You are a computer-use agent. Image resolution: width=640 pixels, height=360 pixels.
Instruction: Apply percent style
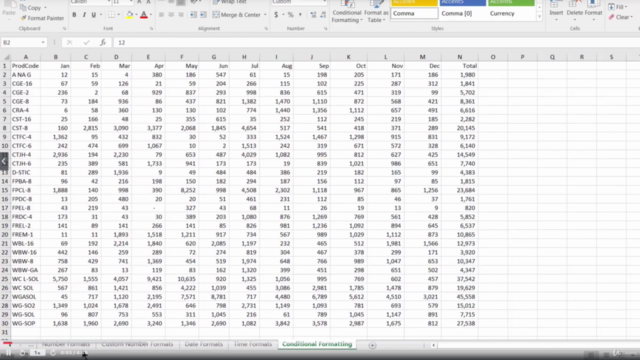tap(291, 15)
